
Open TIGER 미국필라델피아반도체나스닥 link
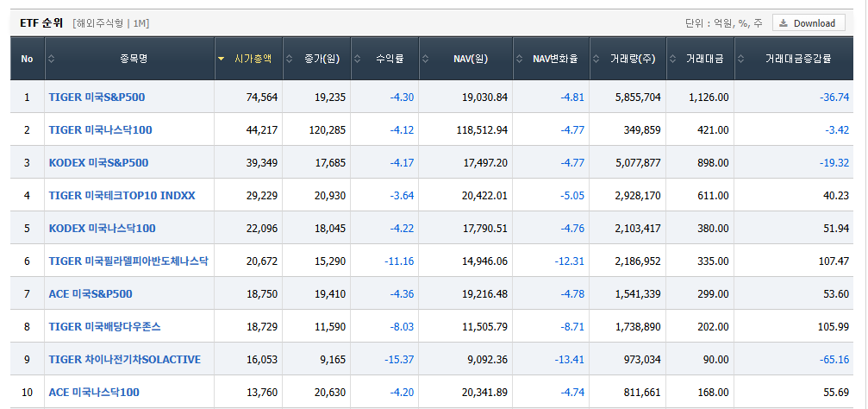coord(128,261)
